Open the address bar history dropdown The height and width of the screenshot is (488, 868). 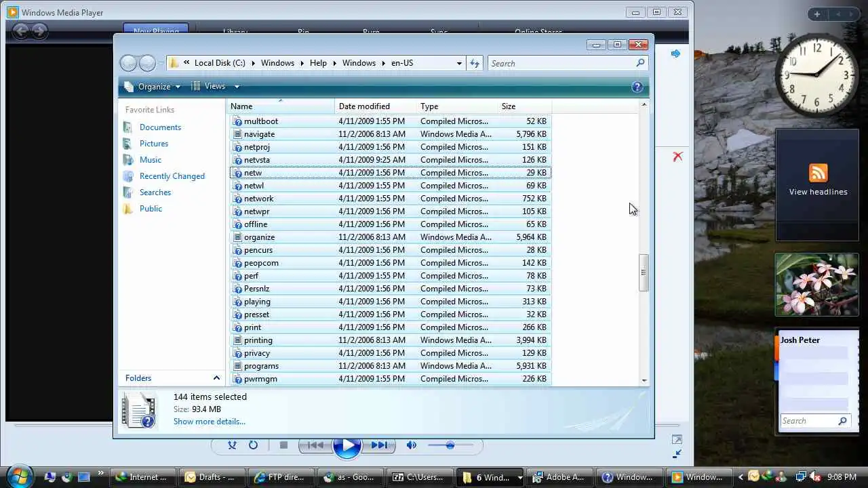[x=459, y=63]
